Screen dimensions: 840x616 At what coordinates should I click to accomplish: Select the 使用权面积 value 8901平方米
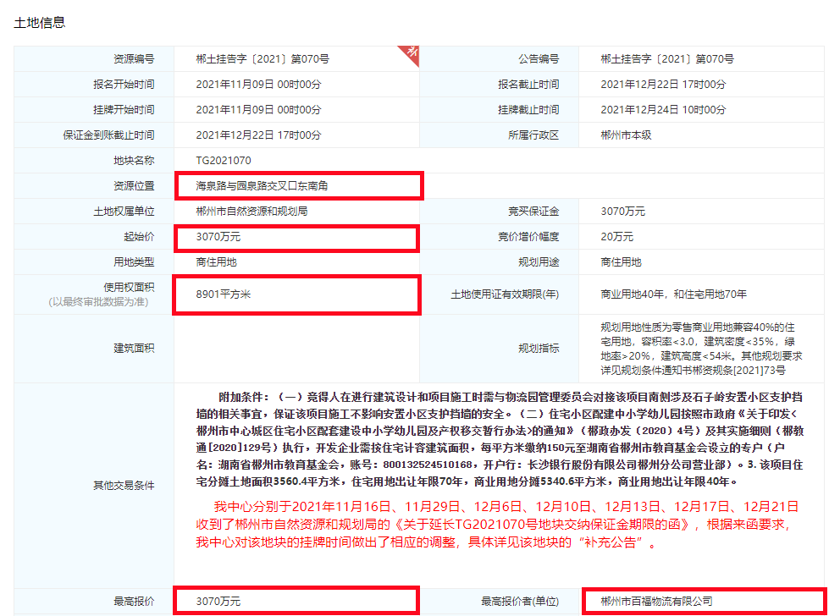click(x=224, y=294)
